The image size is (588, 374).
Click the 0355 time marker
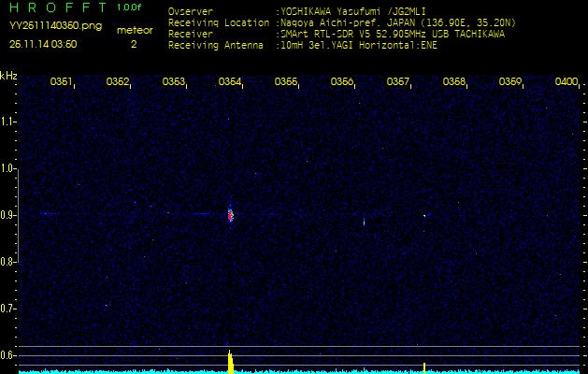click(x=286, y=81)
